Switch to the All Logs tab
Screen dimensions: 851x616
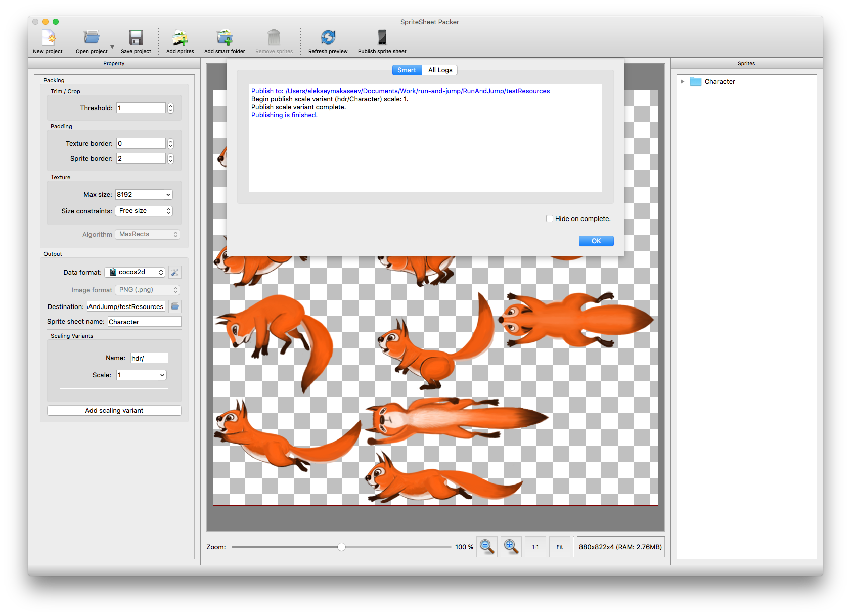439,70
